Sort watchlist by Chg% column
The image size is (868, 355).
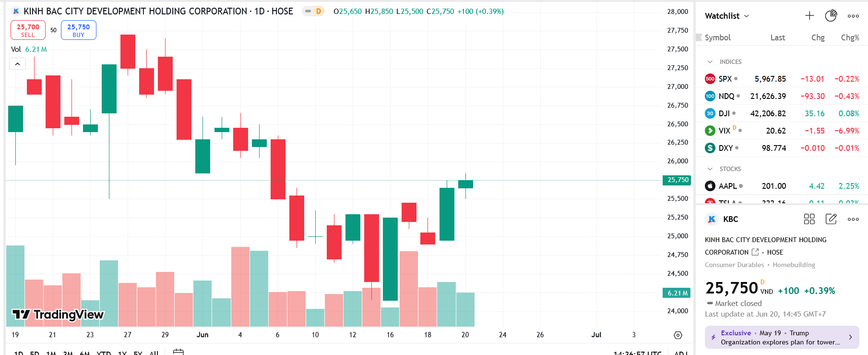point(850,37)
